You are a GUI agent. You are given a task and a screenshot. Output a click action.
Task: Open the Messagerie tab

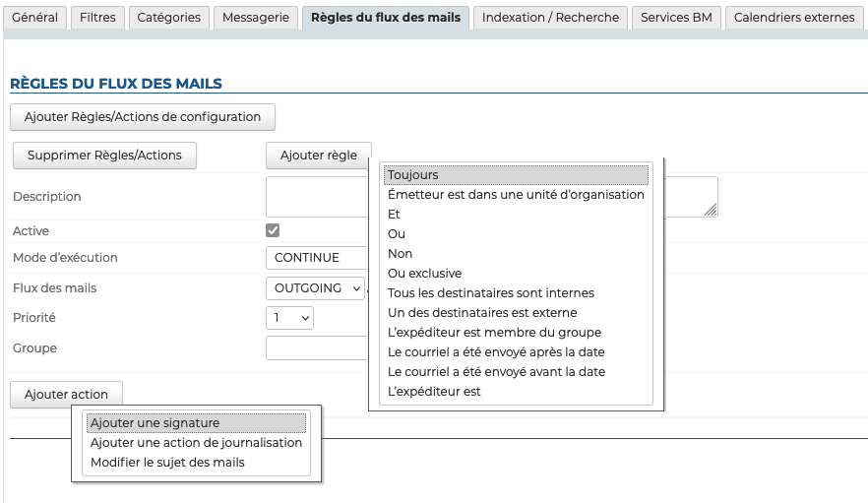click(256, 18)
